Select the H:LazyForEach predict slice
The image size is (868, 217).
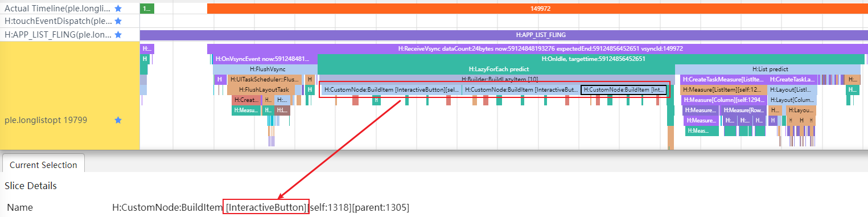[x=495, y=69]
